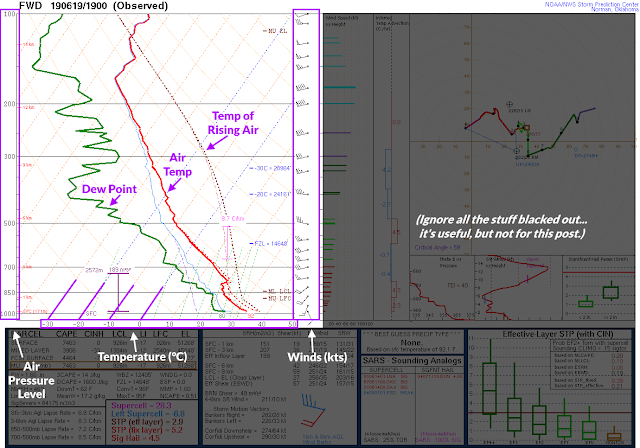Click the -30 temperature axis value
This screenshot has height=448, width=640.
tap(48, 324)
